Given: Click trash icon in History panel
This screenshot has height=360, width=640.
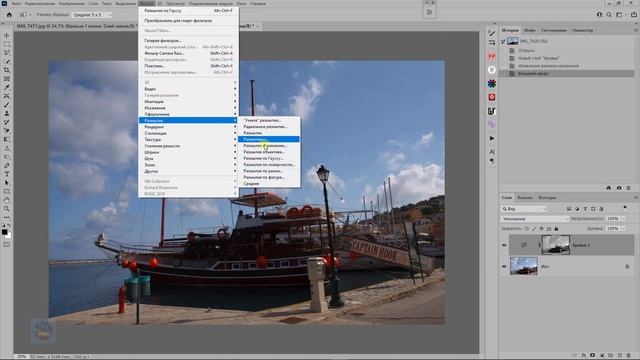Looking at the screenshot, I should click(x=629, y=188).
